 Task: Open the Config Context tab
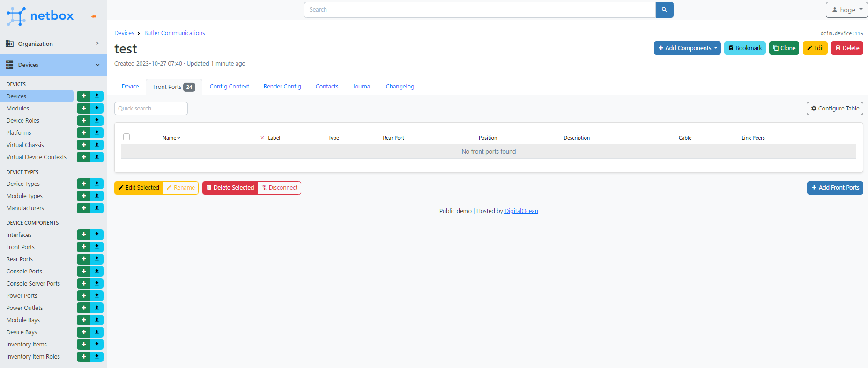230,87
